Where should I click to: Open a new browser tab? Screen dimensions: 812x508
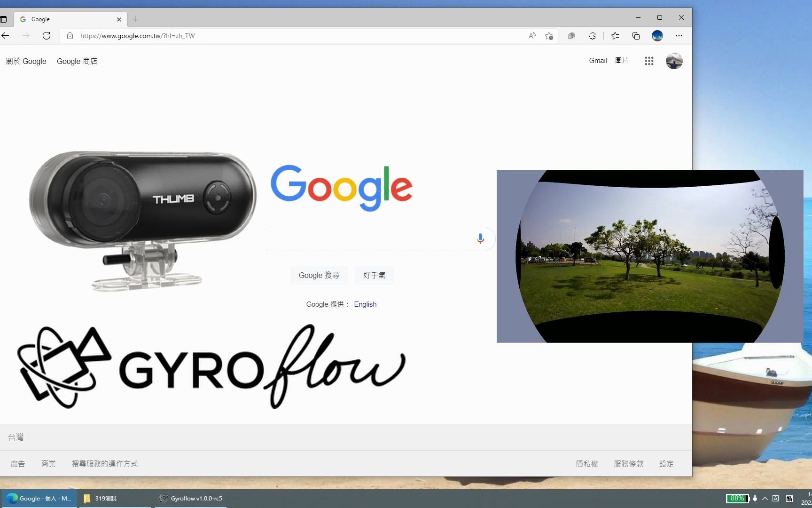(x=135, y=19)
